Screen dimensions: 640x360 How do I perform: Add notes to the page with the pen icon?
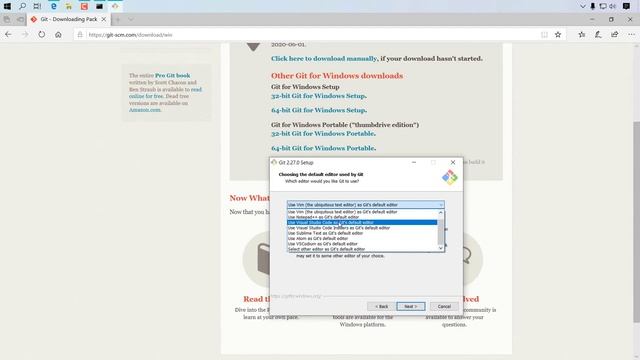(598, 35)
